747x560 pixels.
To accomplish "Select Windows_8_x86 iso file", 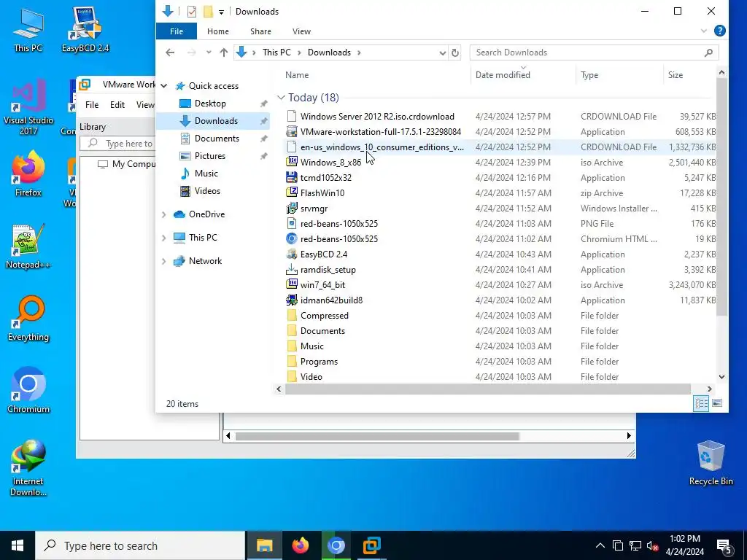I will point(330,163).
